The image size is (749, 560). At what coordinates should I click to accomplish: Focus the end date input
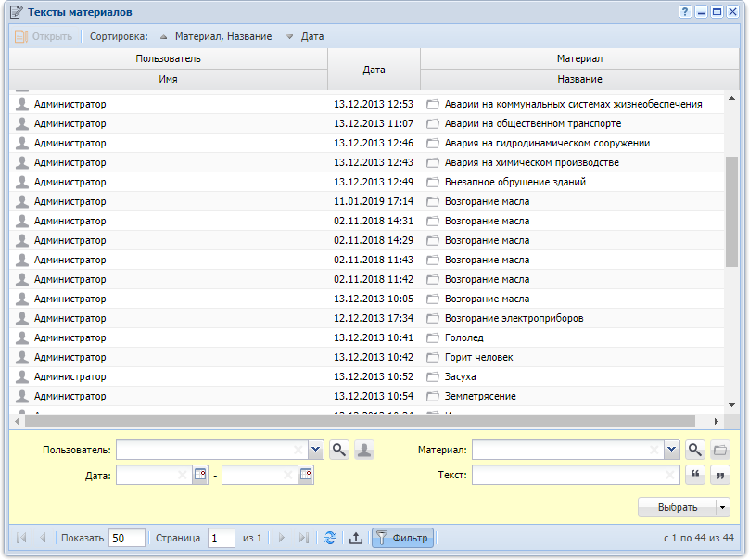260,475
